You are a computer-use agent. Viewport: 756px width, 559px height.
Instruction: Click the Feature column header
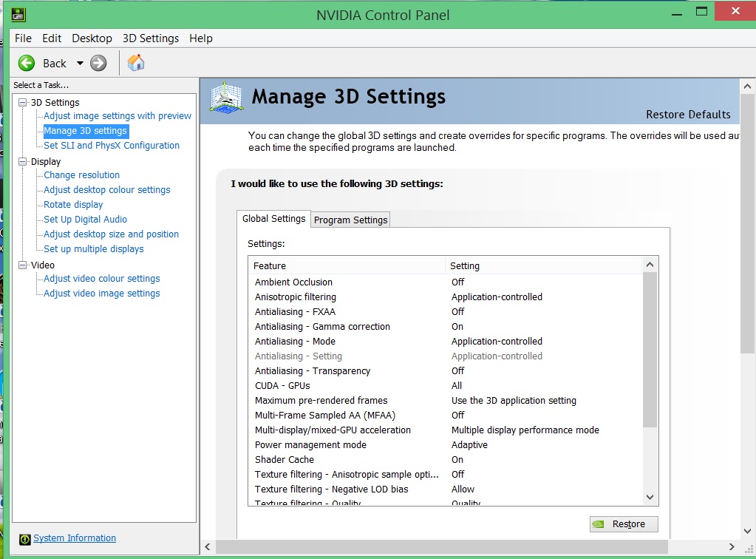(x=347, y=265)
